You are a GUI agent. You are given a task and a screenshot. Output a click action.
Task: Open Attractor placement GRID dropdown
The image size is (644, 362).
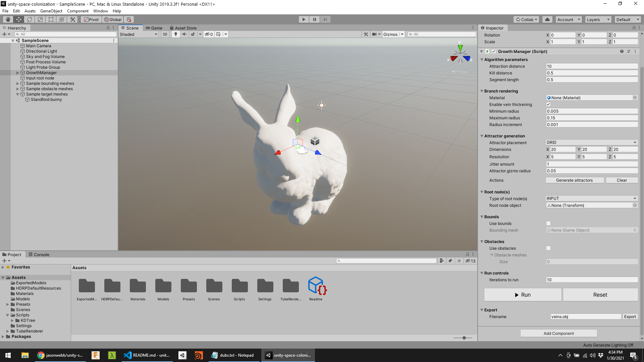pos(592,142)
